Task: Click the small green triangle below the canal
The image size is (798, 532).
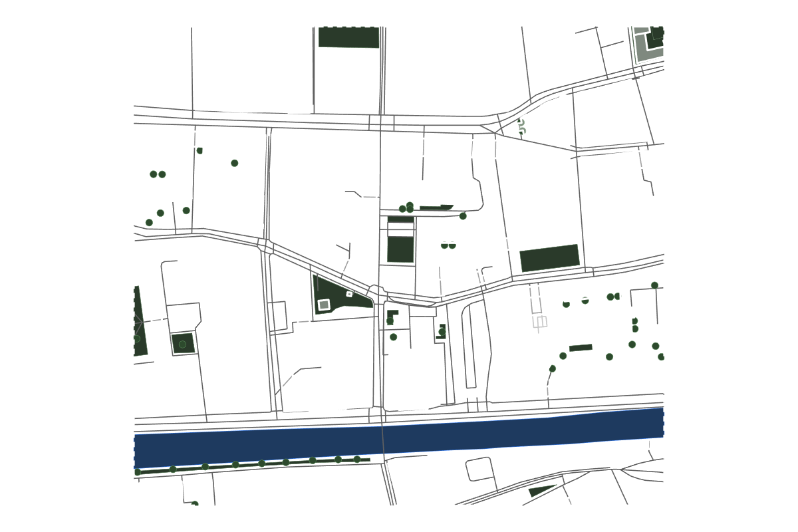Action: (x=541, y=491)
